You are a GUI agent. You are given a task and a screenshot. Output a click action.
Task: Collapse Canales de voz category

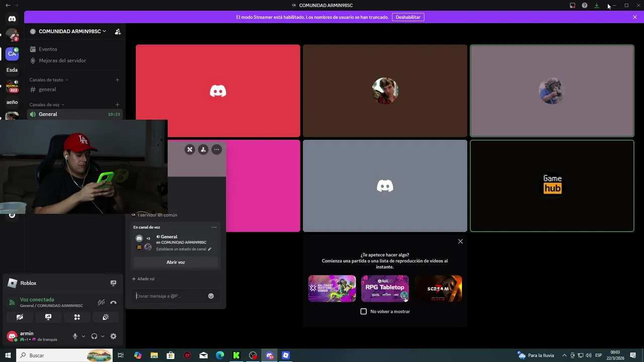pos(47,105)
